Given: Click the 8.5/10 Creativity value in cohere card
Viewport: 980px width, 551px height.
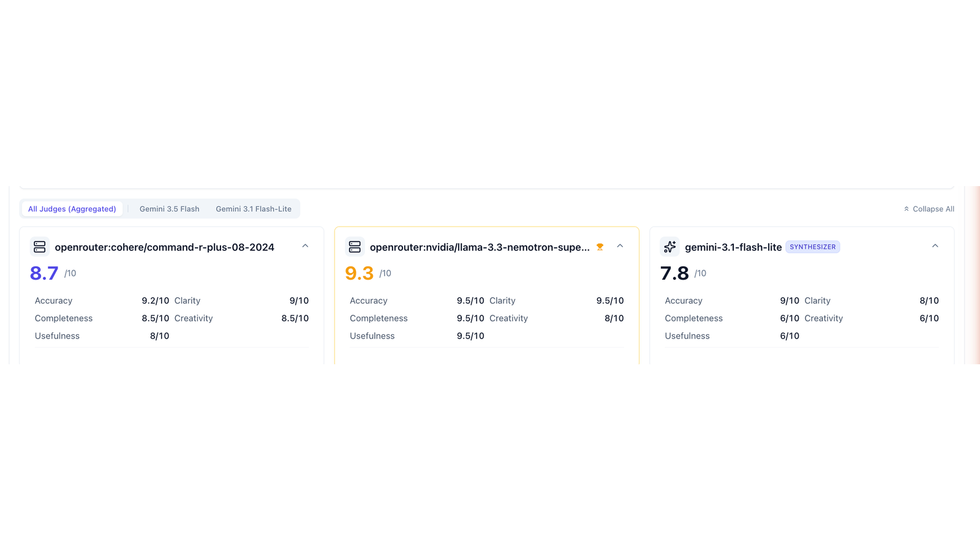Looking at the screenshot, I should pyautogui.click(x=295, y=318).
